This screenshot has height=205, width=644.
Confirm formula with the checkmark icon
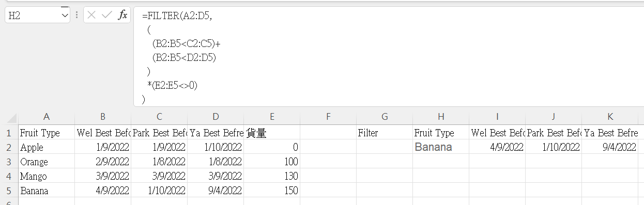[x=107, y=15]
